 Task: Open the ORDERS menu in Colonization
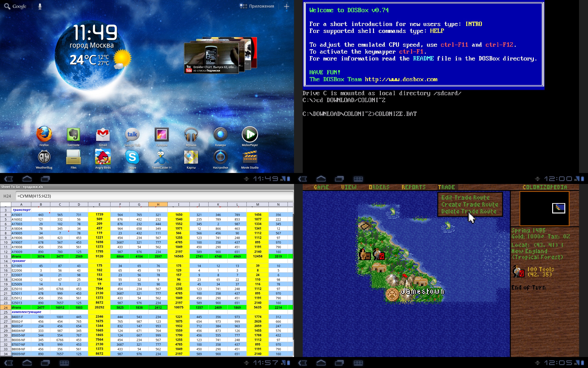[379, 187]
